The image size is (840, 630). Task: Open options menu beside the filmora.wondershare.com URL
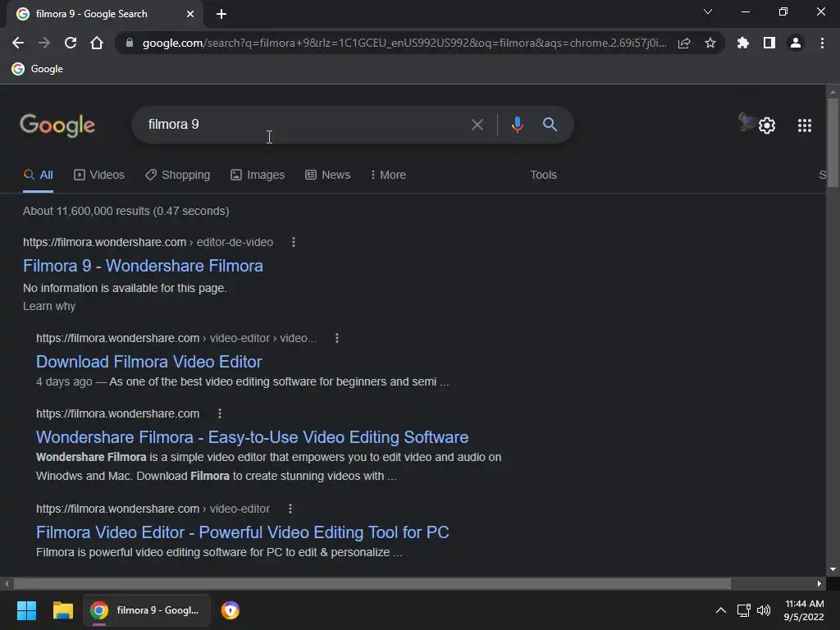pos(220,413)
